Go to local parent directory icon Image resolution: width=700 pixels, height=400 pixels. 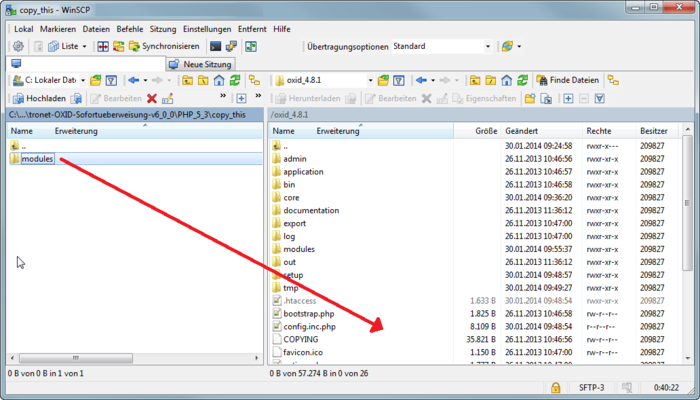pyautogui.click(x=188, y=80)
